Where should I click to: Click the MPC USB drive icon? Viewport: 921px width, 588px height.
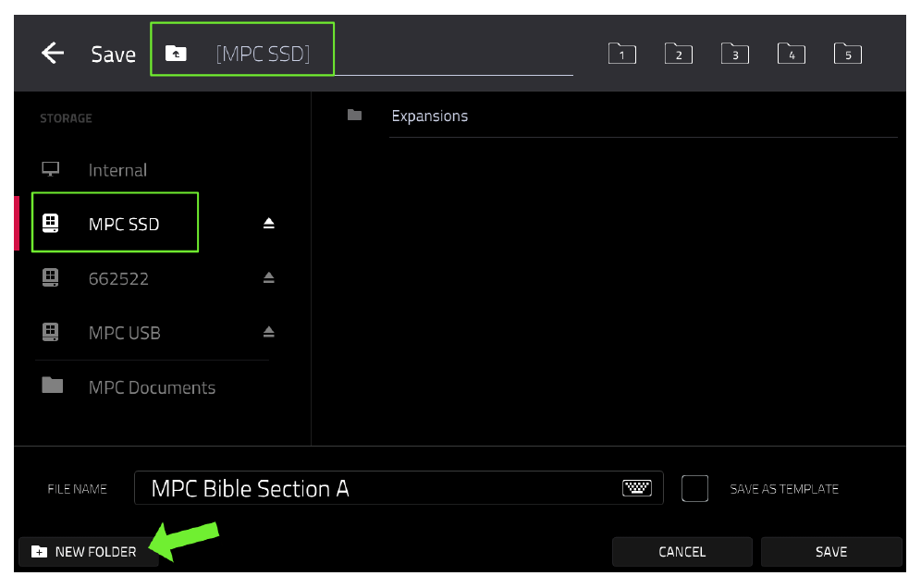(51, 332)
